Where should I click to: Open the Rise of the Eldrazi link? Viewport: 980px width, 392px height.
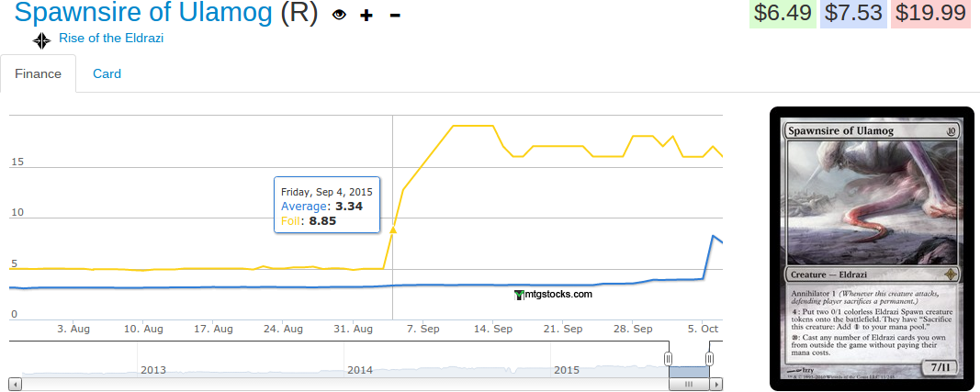click(111, 39)
